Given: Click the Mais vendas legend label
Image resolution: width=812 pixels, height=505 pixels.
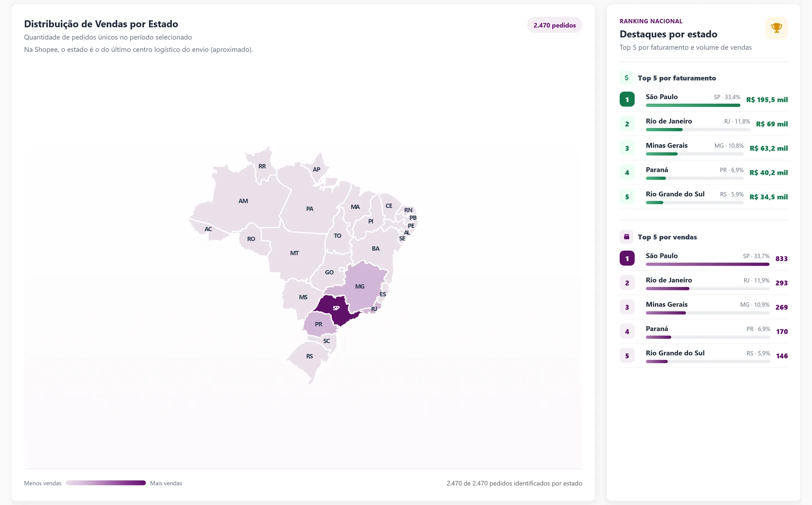Looking at the screenshot, I should (166, 483).
